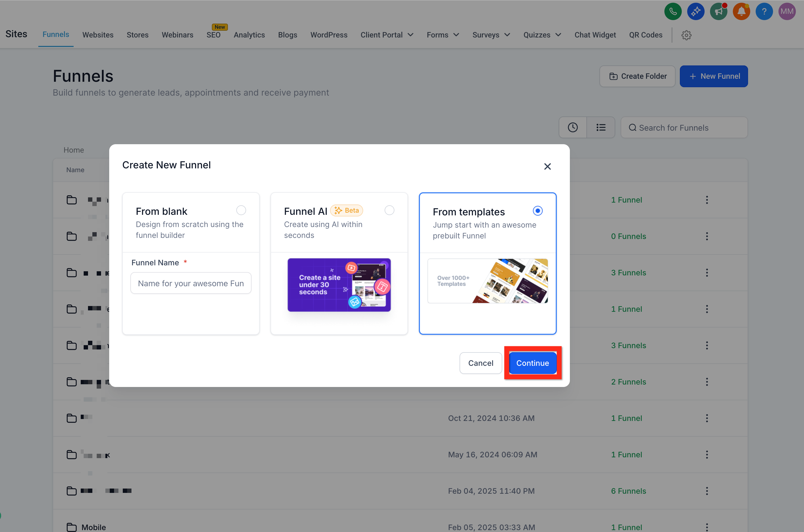Open the megaphone announcements icon
Screen dimensions: 804x532
click(x=718, y=11)
